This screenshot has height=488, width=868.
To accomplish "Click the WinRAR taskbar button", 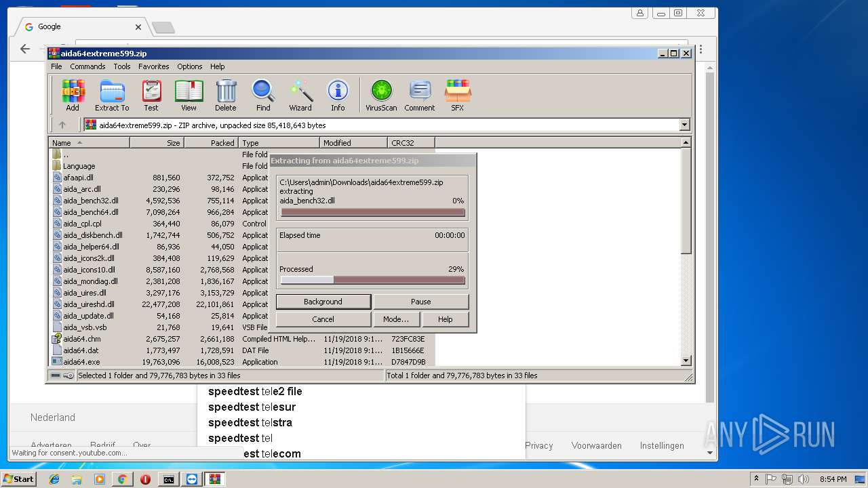I will tap(214, 479).
